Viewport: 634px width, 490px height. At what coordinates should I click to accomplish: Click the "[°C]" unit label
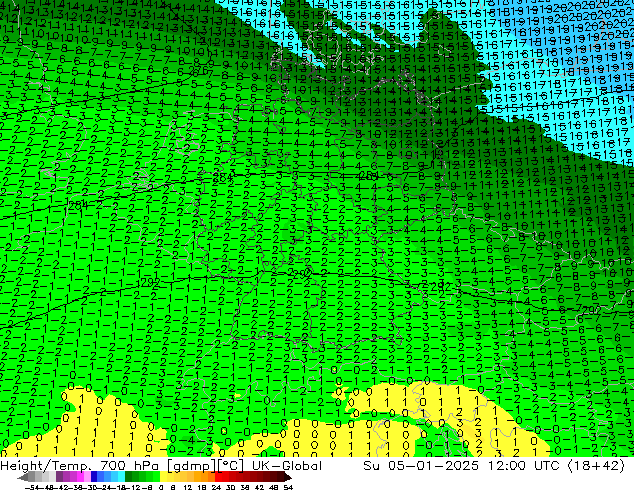230,466
